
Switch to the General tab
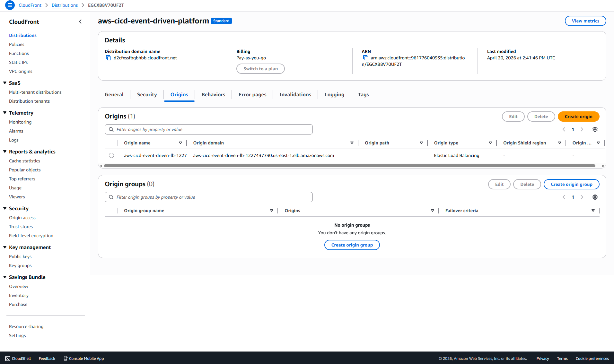pos(114,94)
